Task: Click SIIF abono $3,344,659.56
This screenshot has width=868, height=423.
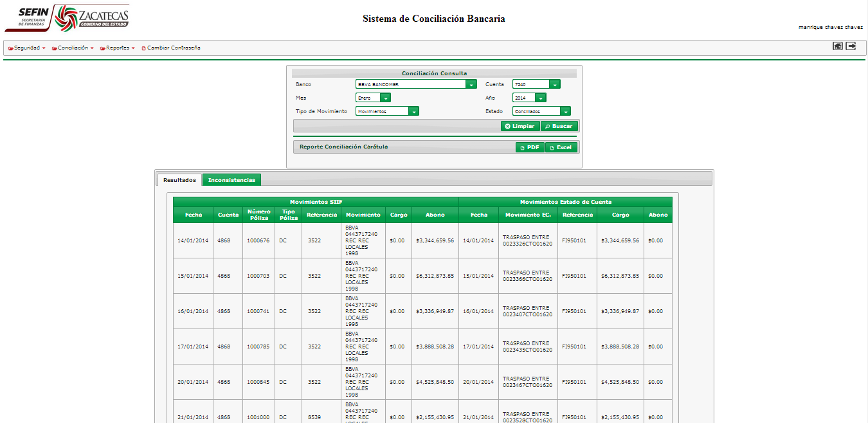Action: (435, 240)
